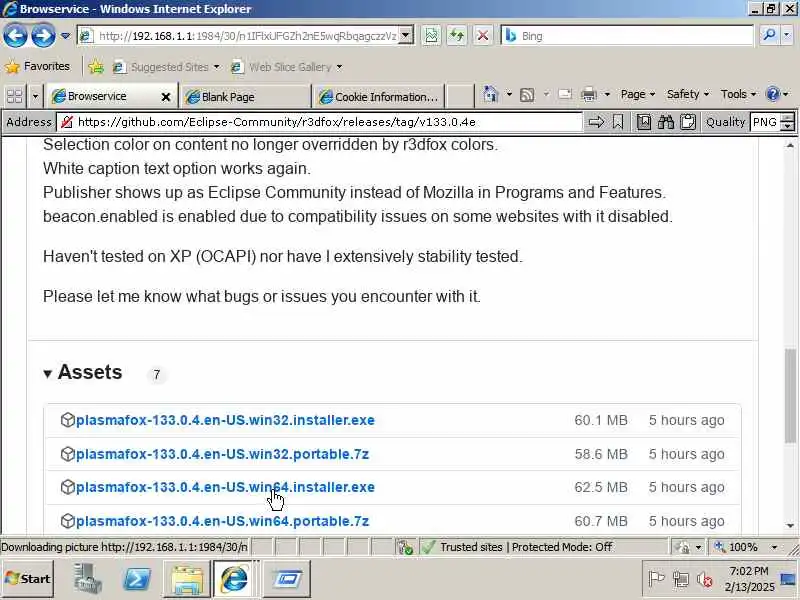The image size is (800, 600).
Task: Download plasmafox win64 portable.7z
Action: 222,521
